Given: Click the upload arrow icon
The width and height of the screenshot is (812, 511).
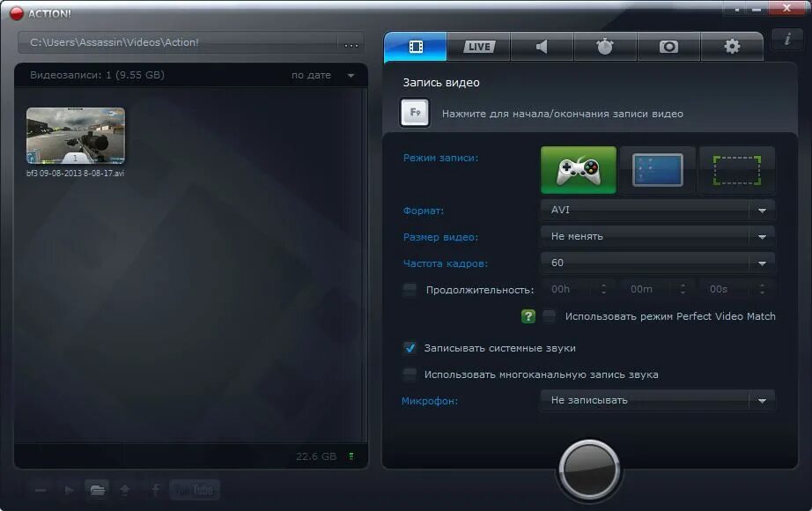Looking at the screenshot, I should coord(125,490).
